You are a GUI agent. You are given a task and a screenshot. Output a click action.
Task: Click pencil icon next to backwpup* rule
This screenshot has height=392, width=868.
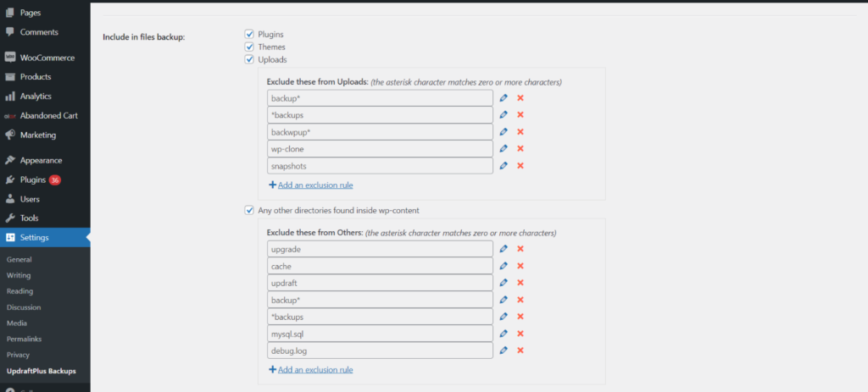point(504,131)
